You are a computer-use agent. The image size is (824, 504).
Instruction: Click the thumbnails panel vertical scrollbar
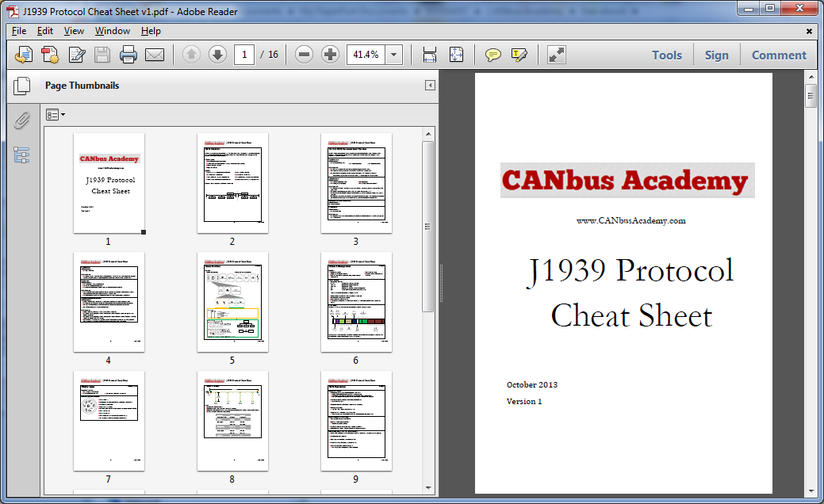(428, 226)
